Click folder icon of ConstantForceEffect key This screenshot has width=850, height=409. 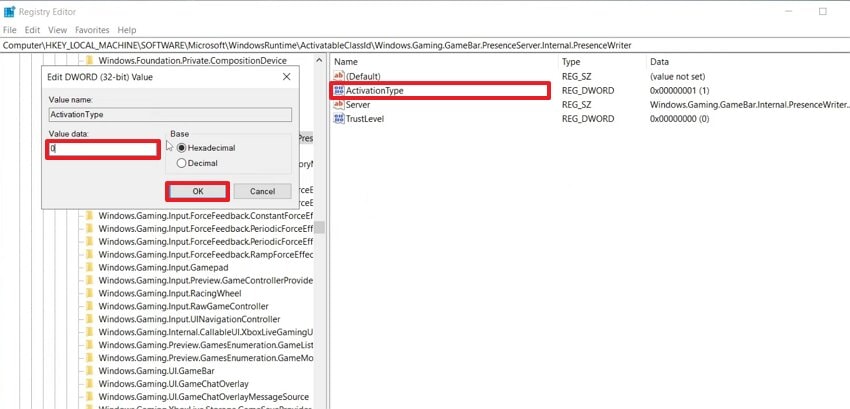click(x=89, y=215)
